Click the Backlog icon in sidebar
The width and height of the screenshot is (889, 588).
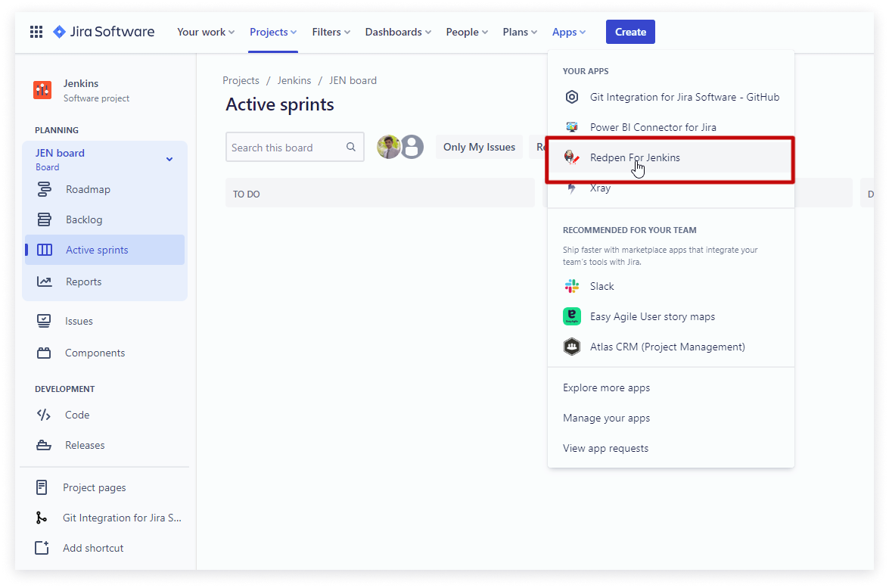tap(44, 219)
